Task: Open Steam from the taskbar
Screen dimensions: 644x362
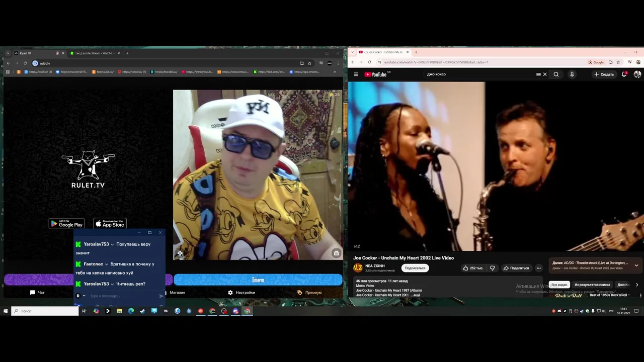Action: (x=142, y=311)
